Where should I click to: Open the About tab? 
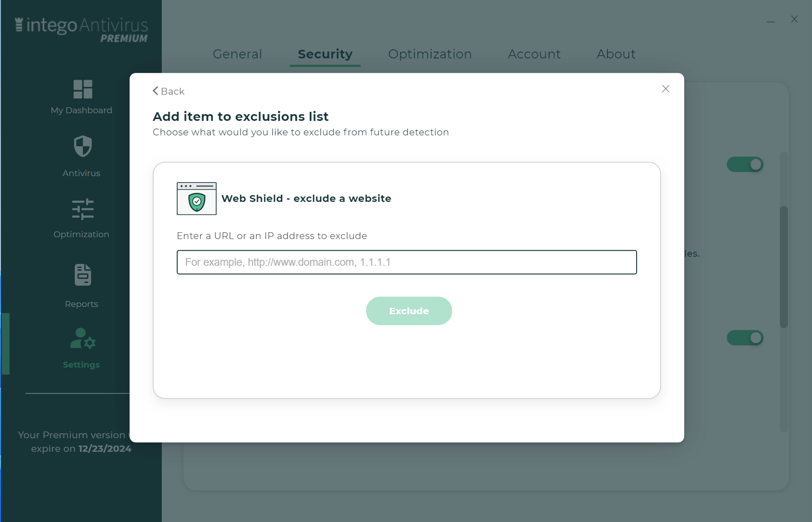point(616,54)
